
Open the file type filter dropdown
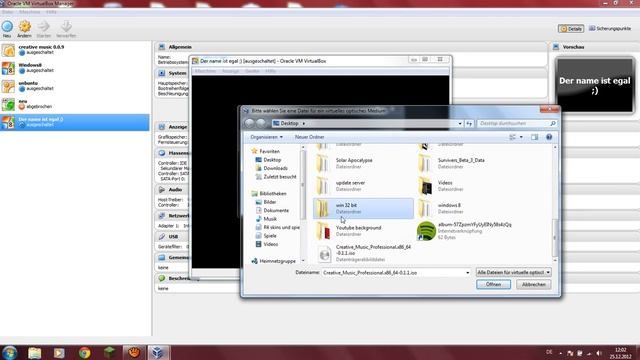514,272
